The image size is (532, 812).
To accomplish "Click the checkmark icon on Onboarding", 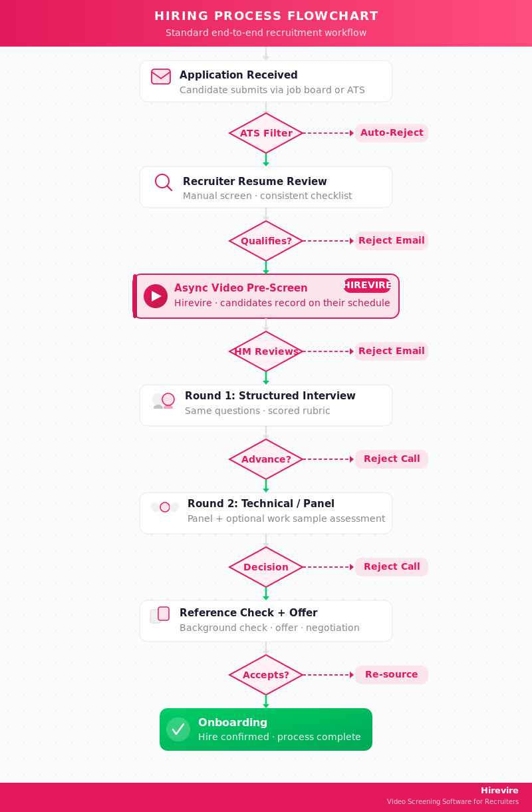I will pyautogui.click(x=178, y=729).
